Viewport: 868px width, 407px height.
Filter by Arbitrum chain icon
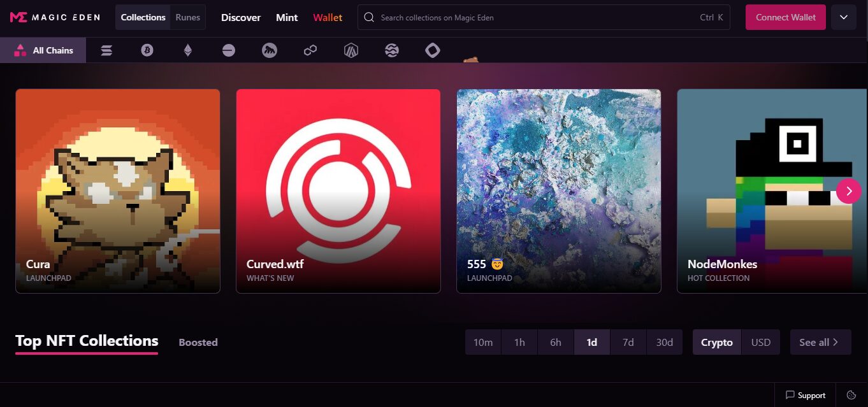point(351,50)
